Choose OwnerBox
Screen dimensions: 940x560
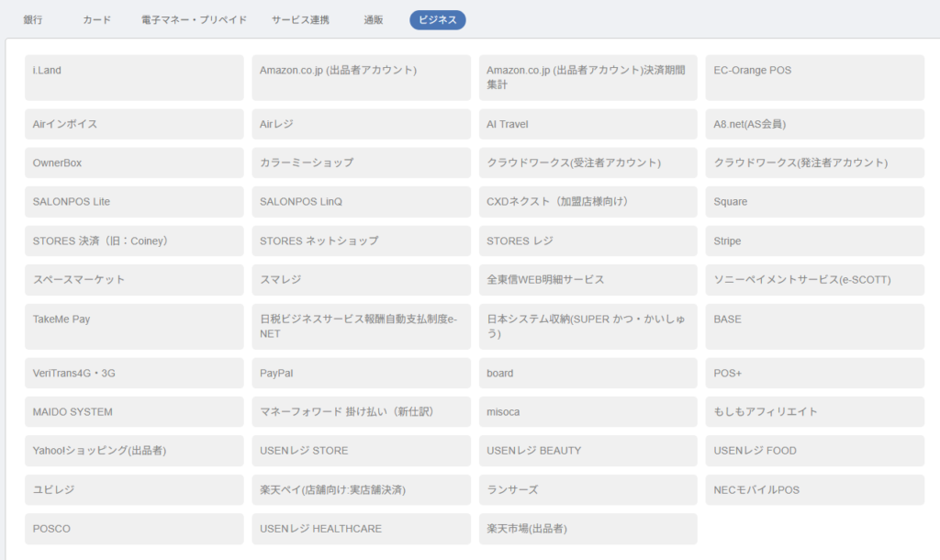point(134,162)
